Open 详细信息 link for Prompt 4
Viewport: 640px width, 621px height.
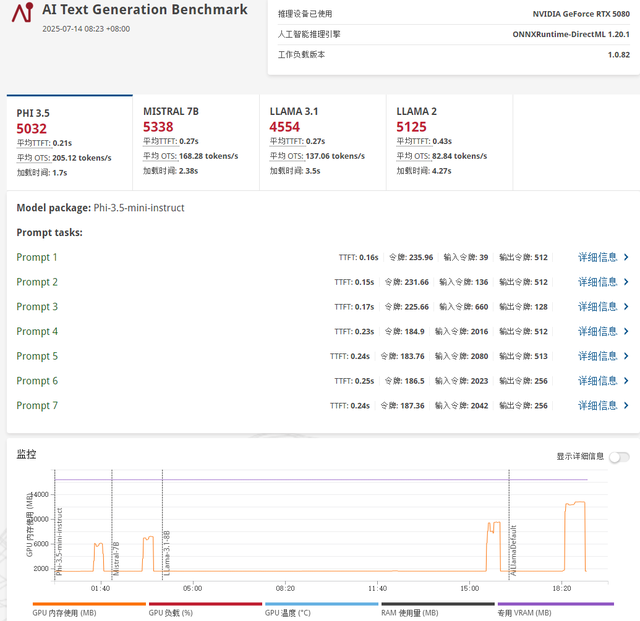(603, 332)
